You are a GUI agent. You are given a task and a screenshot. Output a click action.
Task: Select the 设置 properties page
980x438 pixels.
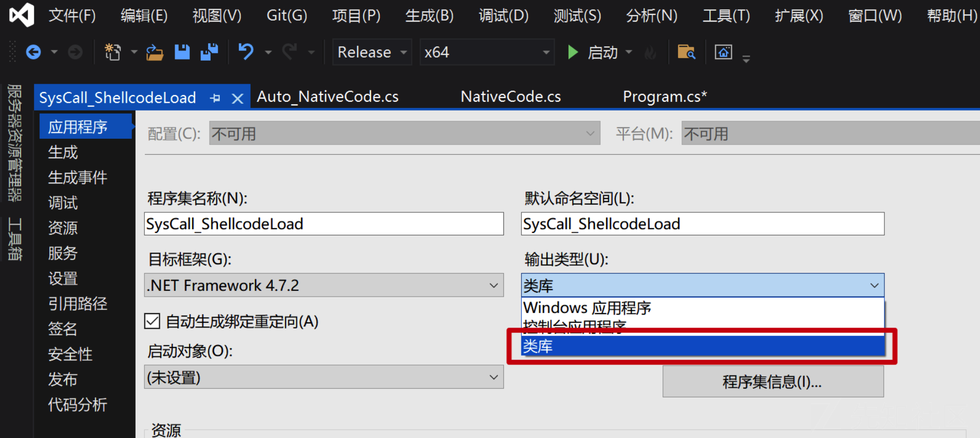[63, 278]
